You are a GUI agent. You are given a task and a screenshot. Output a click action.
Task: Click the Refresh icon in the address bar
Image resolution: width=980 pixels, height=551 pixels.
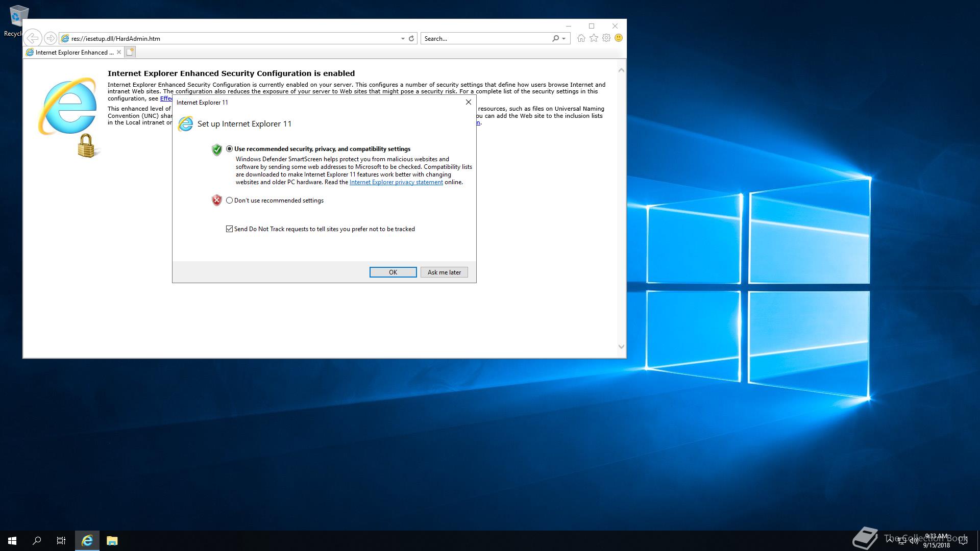click(x=411, y=38)
